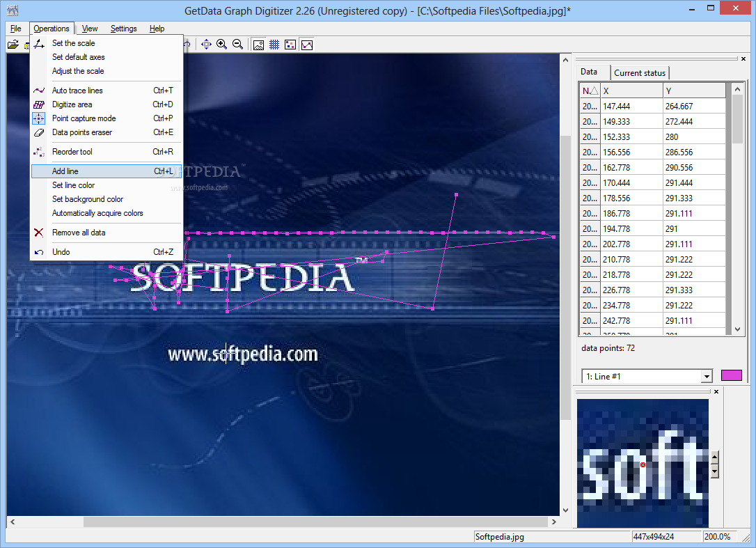Toggle the show image toolbar button
This screenshot has height=548, width=756.
[258, 45]
